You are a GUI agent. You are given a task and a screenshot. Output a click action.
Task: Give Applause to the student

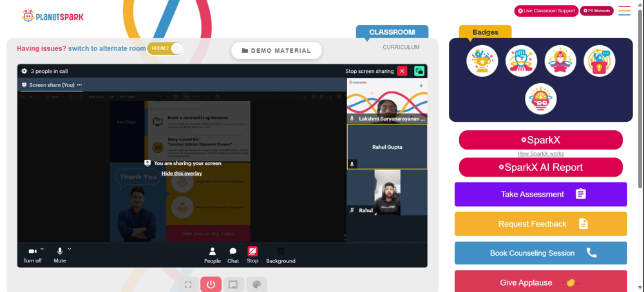[540, 281]
